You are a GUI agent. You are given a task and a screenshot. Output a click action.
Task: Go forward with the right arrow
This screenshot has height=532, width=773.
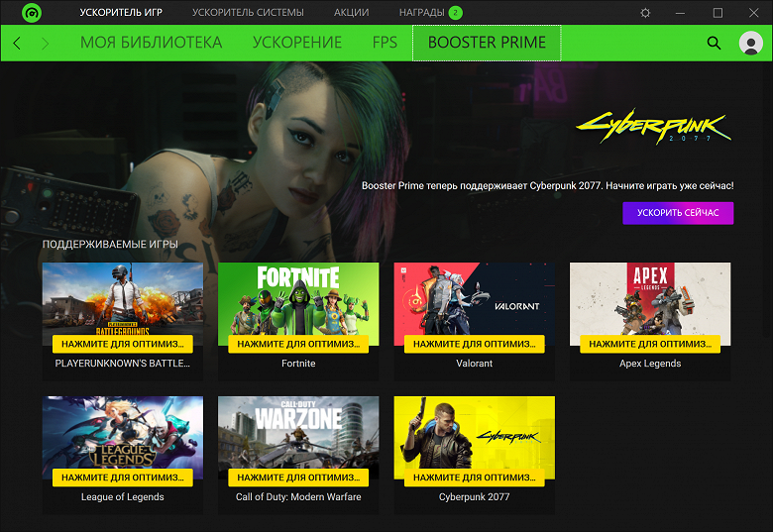point(46,44)
